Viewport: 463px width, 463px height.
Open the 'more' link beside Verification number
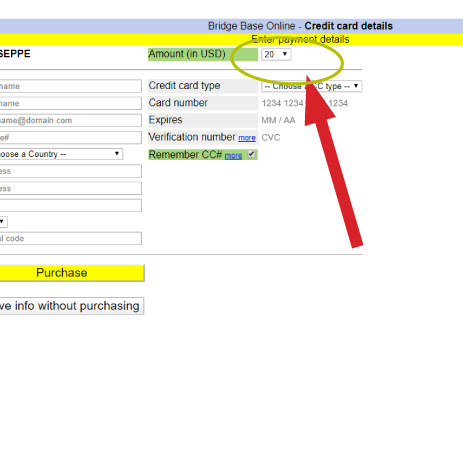(x=247, y=138)
